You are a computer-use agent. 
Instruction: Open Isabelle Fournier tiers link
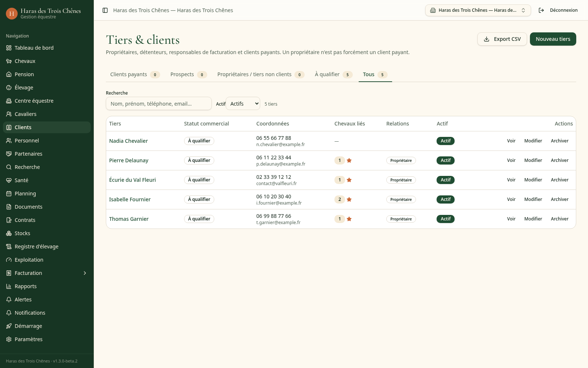click(130, 199)
